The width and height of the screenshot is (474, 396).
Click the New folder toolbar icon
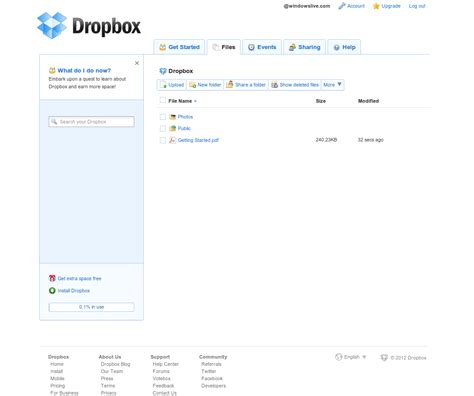point(192,85)
